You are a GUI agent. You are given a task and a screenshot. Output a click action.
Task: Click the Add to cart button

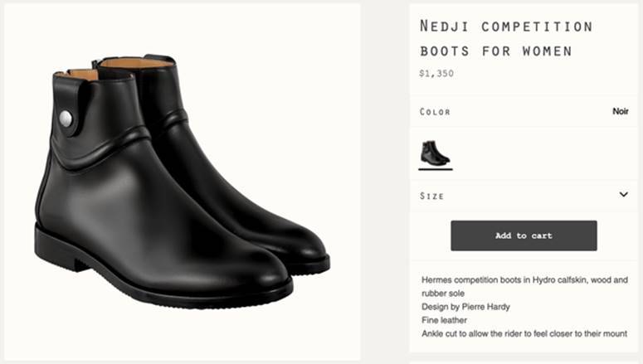(524, 235)
